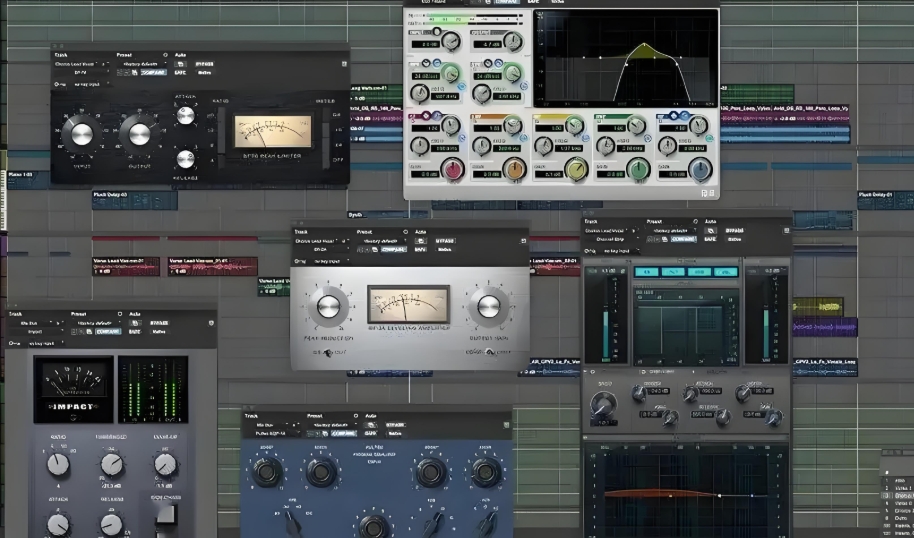Turn the Attack knob in Channel Strip dynamics

click(x=691, y=394)
